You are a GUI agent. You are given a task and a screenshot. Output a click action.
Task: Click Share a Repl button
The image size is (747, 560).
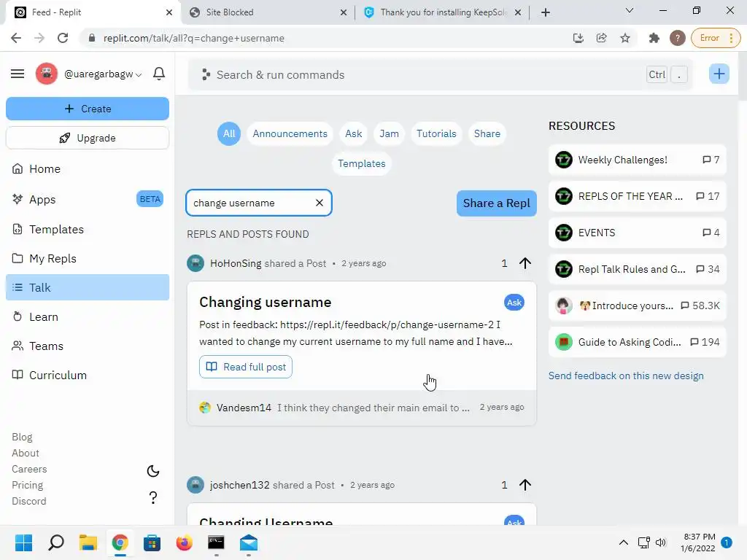[x=496, y=203]
